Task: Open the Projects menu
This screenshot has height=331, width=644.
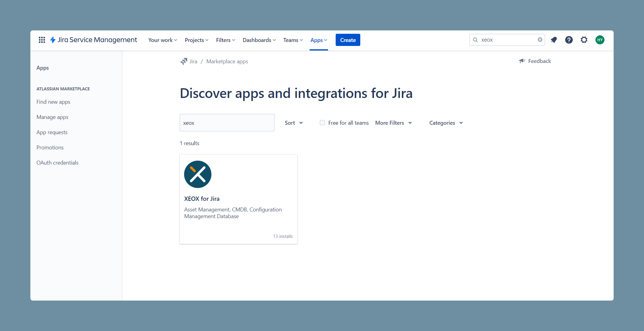Action: tap(197, 40)
